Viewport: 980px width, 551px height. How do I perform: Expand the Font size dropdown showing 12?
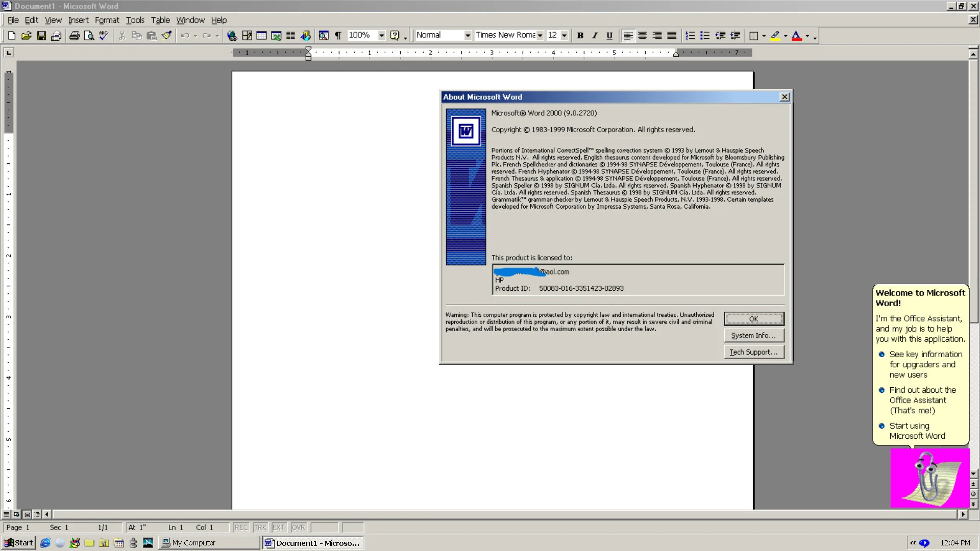[566, 35]
